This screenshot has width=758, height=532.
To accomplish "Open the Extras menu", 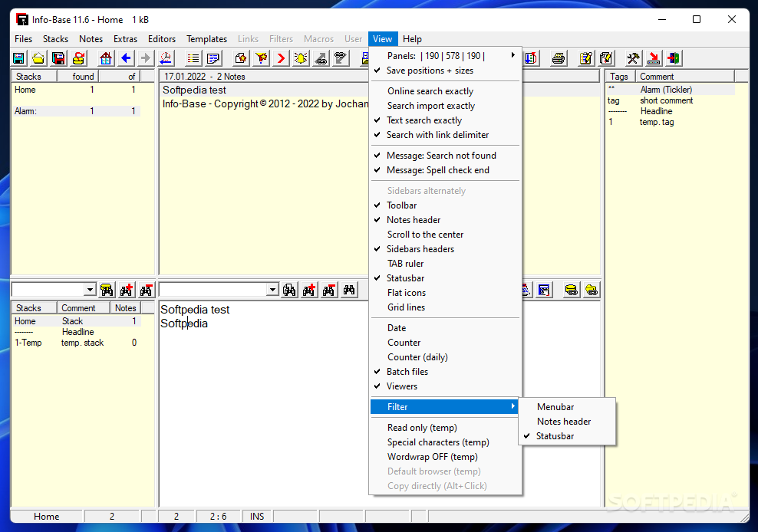I will click(125, 39).
